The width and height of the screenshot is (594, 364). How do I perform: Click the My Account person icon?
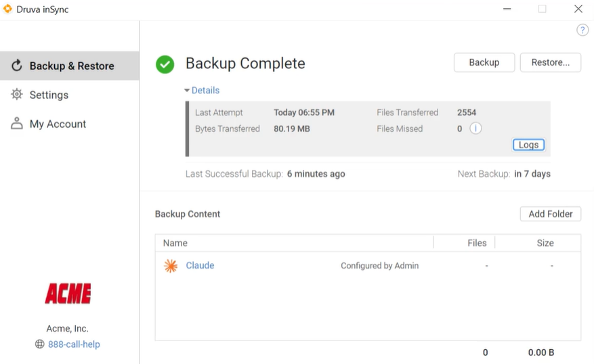coord(17,123)
